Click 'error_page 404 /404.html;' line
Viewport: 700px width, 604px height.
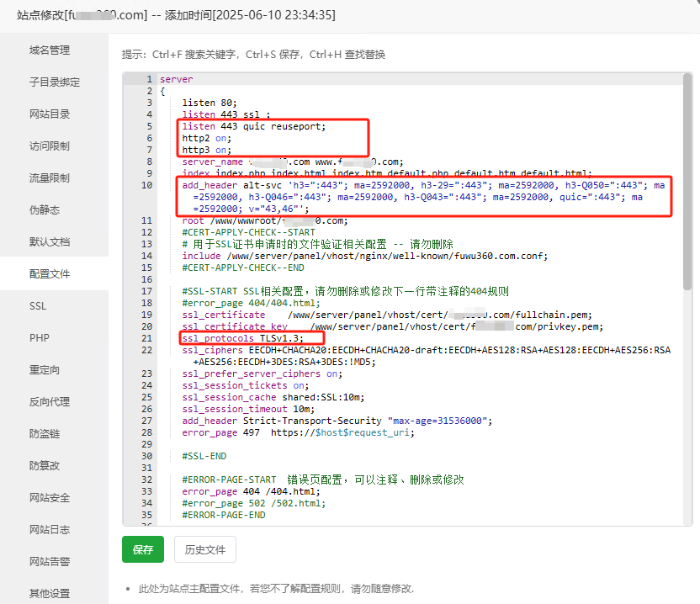251,491
